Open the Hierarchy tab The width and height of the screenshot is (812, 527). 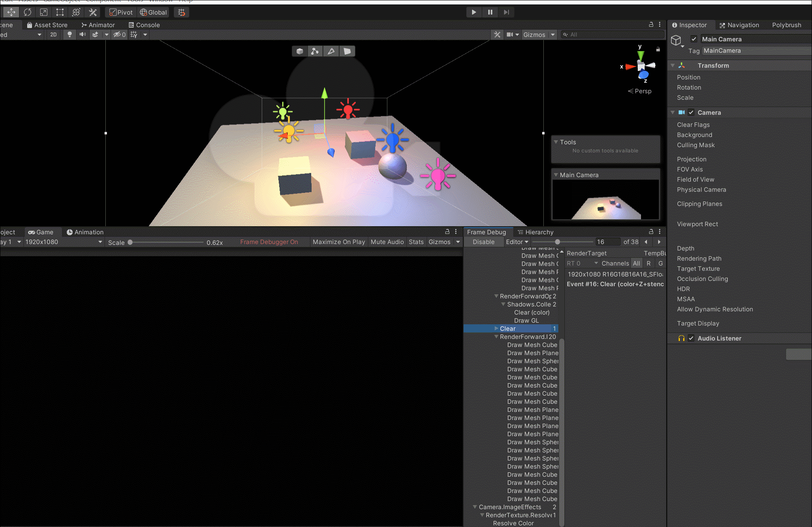(x=536, y=232)
